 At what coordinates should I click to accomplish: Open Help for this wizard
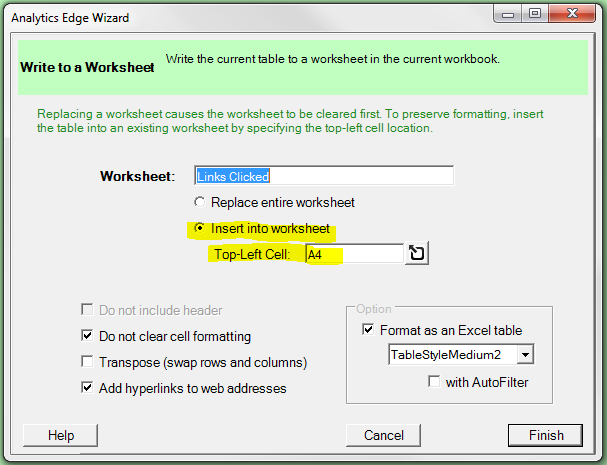(x=61, y=435)
